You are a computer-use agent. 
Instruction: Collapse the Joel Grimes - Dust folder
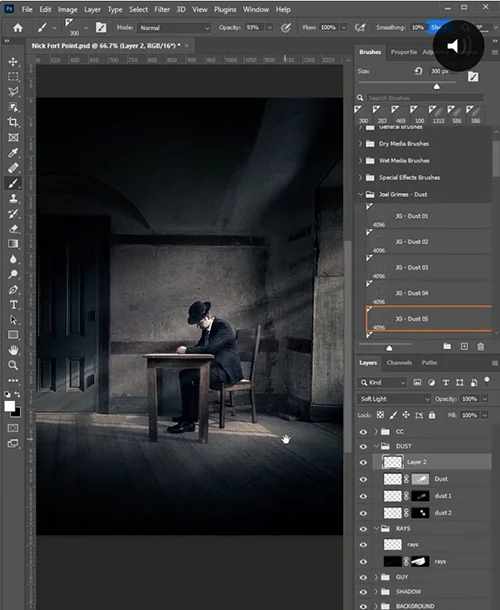[x=360, y=194]
